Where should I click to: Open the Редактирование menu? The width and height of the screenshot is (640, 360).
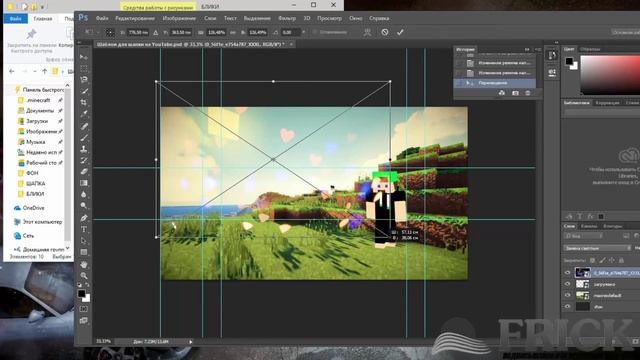[x=135, y=18]
